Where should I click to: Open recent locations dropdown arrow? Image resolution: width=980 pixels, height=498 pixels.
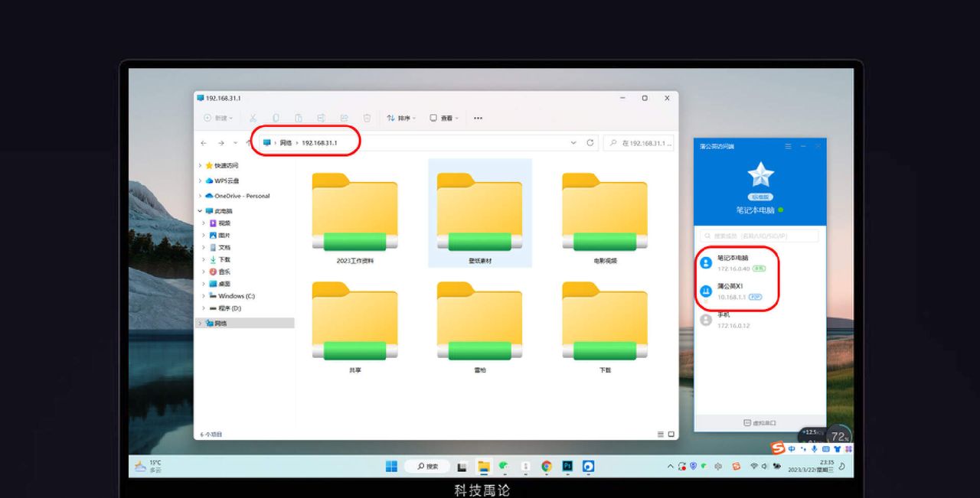[235, 143]
